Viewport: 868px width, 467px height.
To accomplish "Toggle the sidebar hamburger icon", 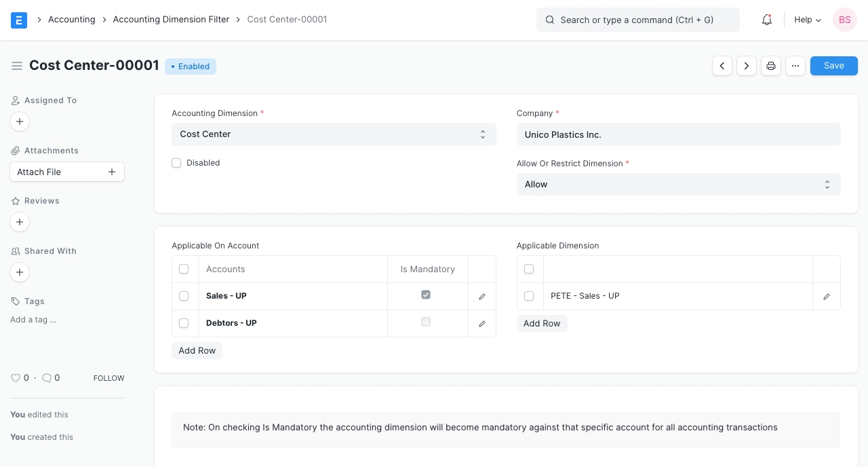I will point(17,66).
